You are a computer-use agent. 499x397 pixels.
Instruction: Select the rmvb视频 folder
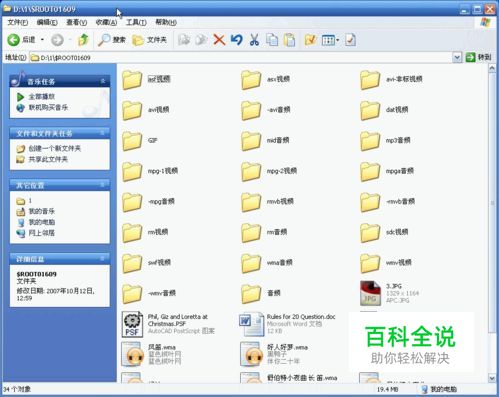[x=267, y=202]
